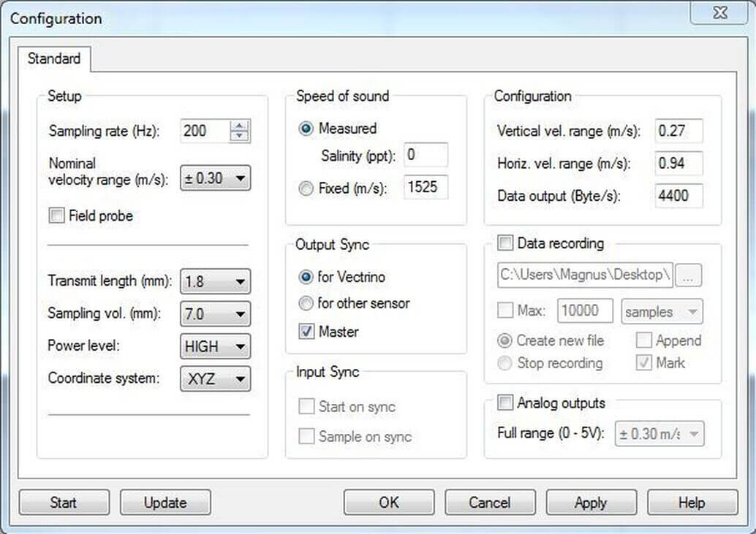Open the Sampling vol. dropdown
Screen dimensions: 756x534
[x=215, y=314]
